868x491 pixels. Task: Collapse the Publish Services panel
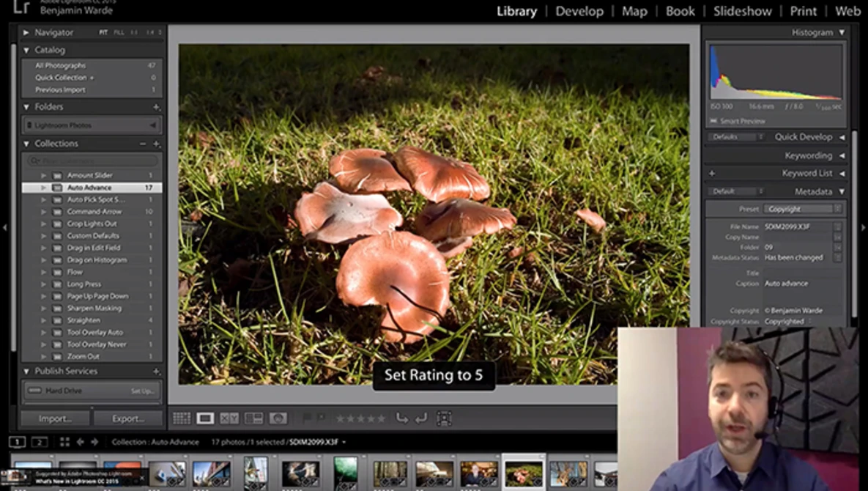pyautogui.click(x=26, y=372)
